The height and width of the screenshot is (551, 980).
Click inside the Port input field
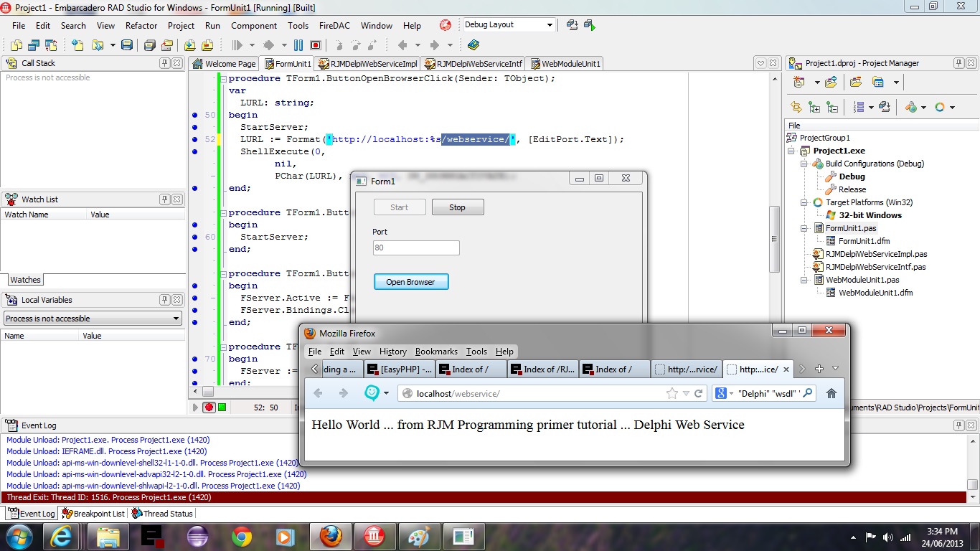416,247
